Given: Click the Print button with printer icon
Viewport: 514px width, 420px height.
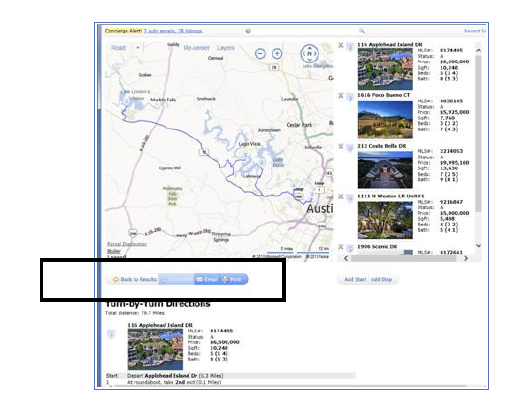Looking at the screenshot, I should click(x=232, y=279).
